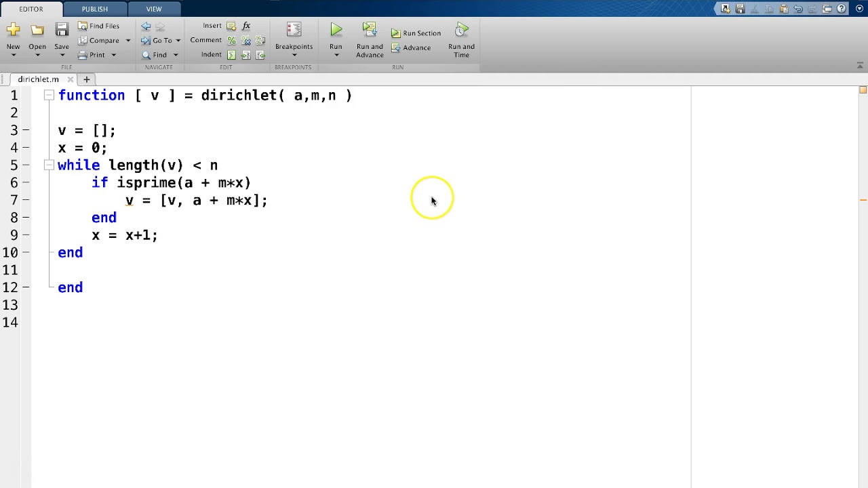Click the quick access paste icon
Screen dimensions: 868x488
tap(784, 9)
